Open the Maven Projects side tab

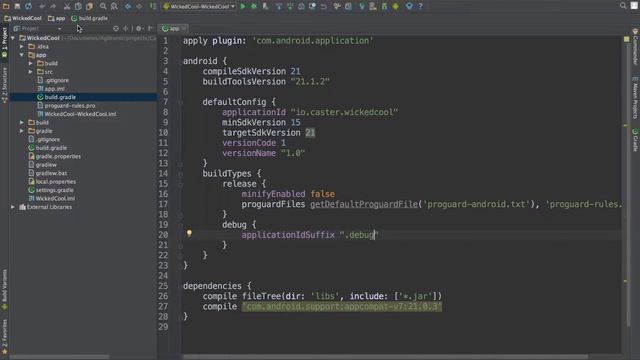tap(635, 97)
